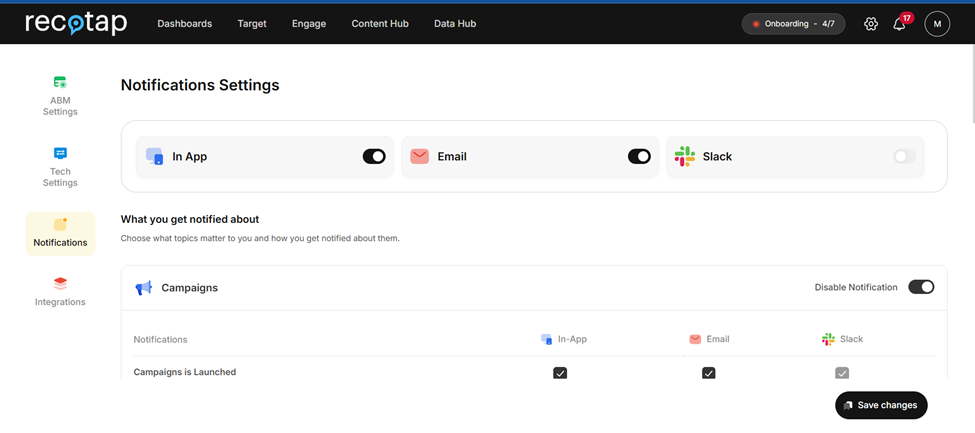The height and width of the screenshot is (433, 975).
Task: Click the Tech Settings sidebar icon
Action: [x=60, y=153]
